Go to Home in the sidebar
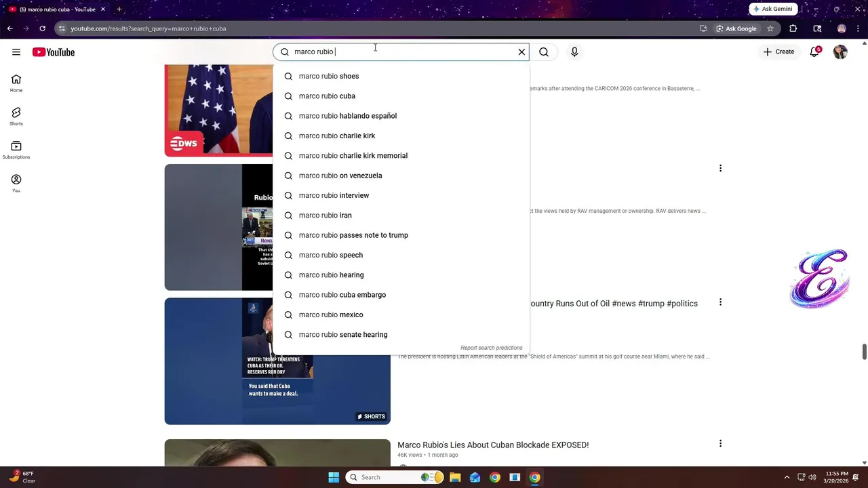Image resolution: width=868 pixels, height=488 pixels. tap(16, 83)
